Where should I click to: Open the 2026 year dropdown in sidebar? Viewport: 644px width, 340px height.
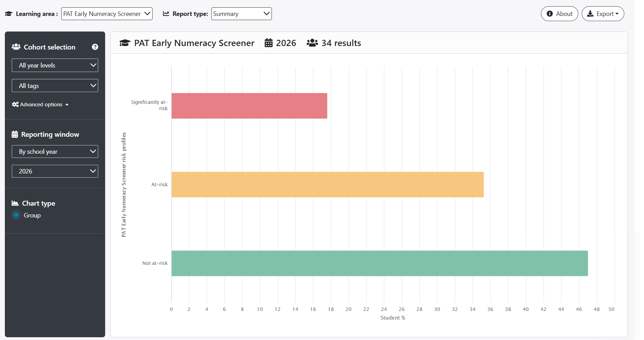point(55,171)
